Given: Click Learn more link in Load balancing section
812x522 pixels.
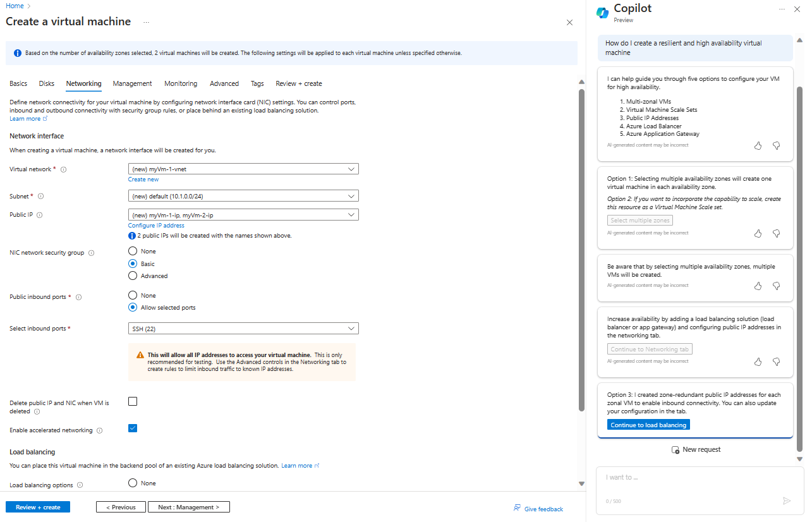Looking at the screenshot, I should (x=300, y=466).
